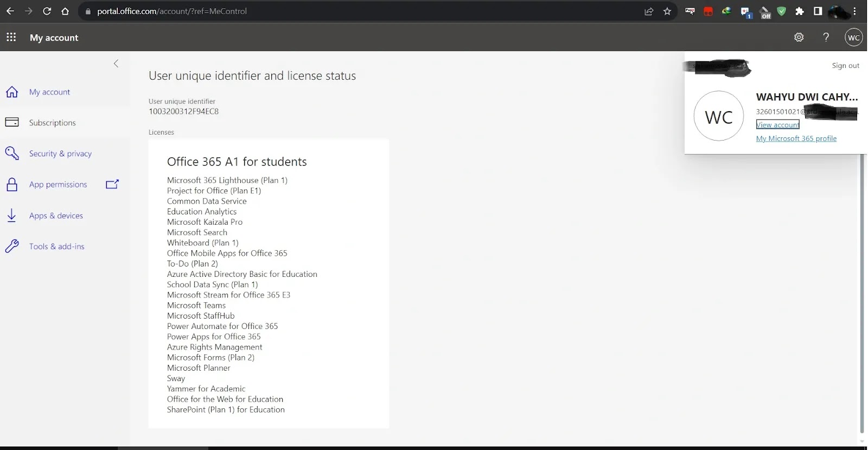This screenshot has height=450, width=868.
Task: Click the App permissions lock icon
Action: pos(12,185)
